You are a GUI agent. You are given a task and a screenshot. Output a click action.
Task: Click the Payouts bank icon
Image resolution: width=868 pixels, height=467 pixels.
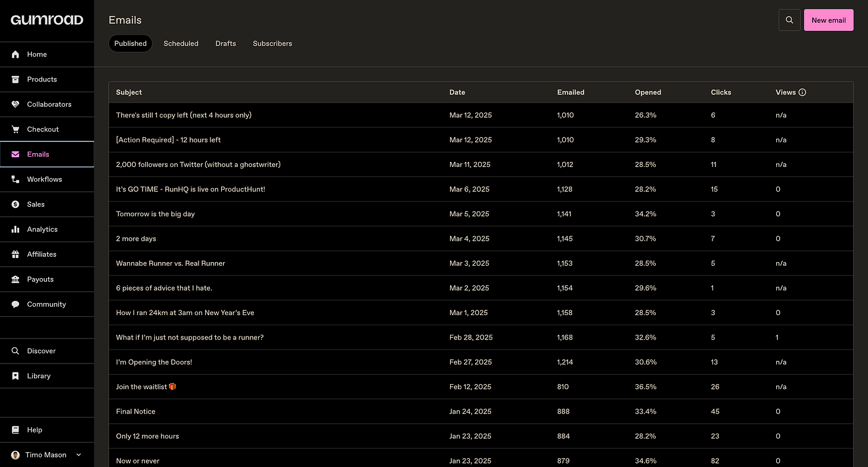coord(15,279)
